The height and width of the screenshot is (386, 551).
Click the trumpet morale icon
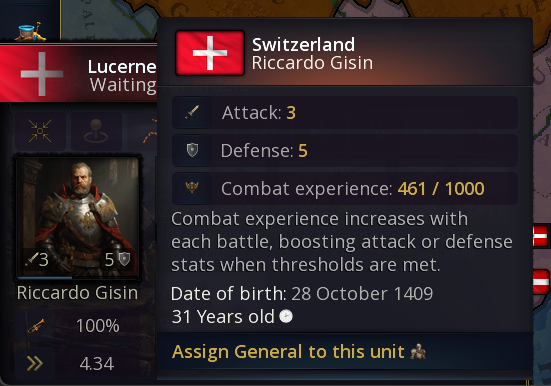click(x=36, y=326)
